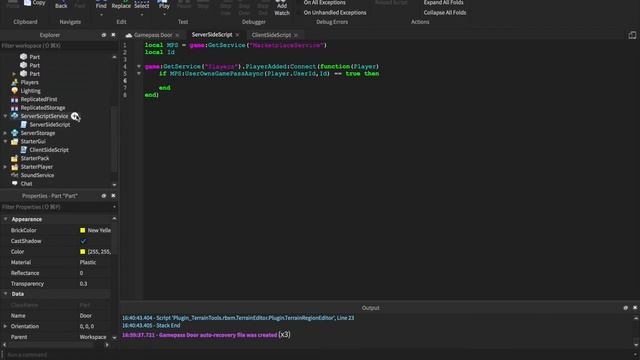Viewport: 640px width, 360px height.
Task: Close the Gamepass Door tab
Action: tap(177, 35)
